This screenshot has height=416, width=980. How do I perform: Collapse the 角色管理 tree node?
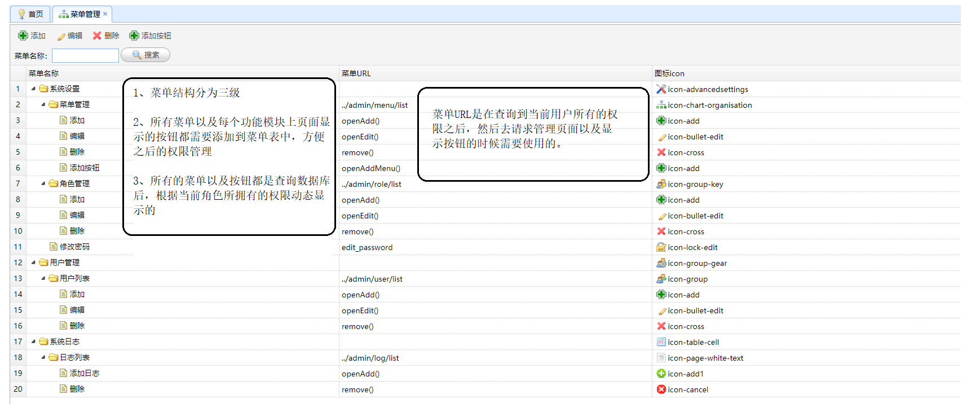pyautogui.click(x=43, y=183)
